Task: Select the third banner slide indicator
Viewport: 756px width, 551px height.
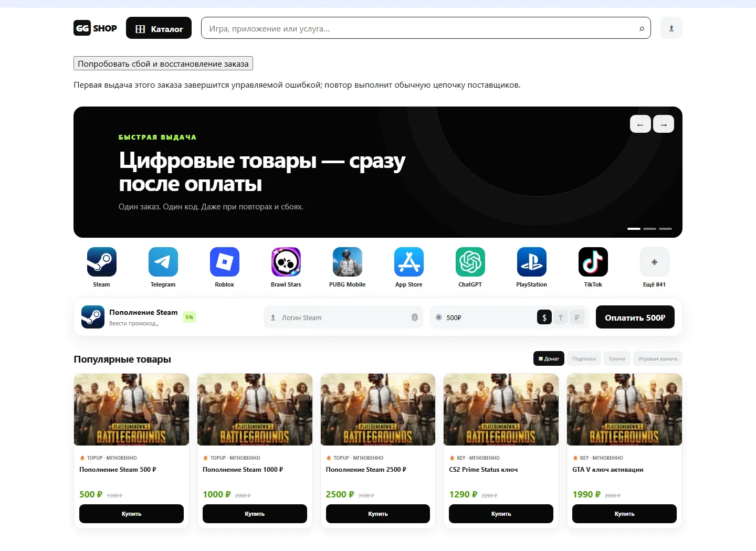Action: 666,229
